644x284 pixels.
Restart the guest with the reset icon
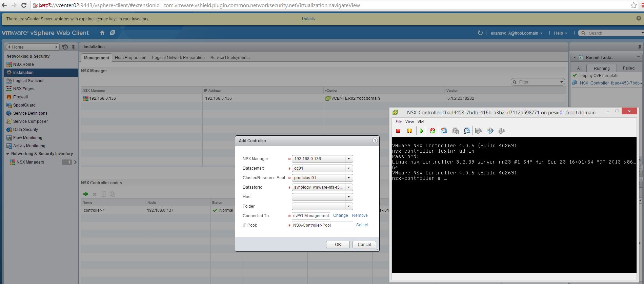click(432, 131)
